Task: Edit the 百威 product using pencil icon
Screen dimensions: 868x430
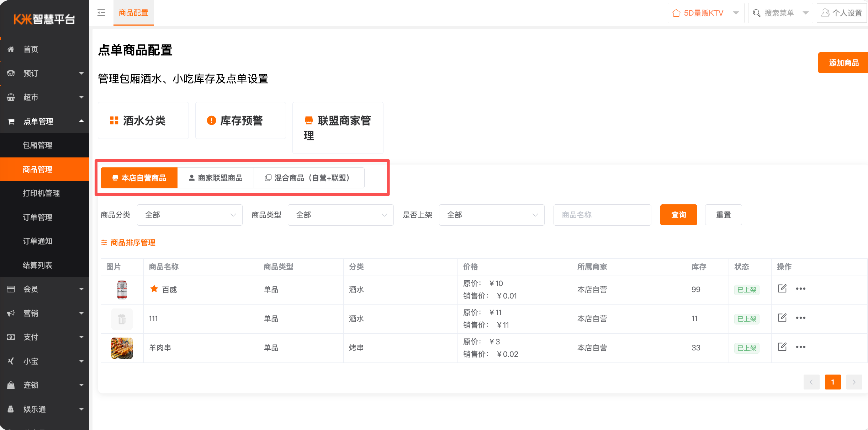Action: (782, 289)
